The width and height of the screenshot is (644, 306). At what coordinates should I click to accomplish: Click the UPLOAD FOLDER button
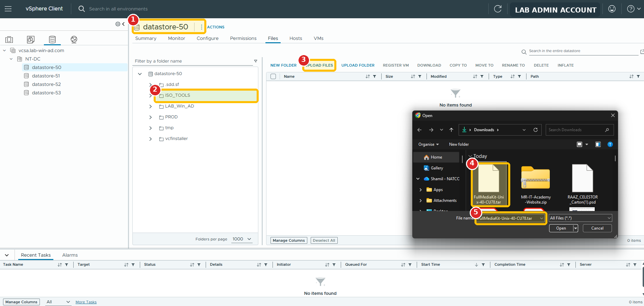point(358,65)
